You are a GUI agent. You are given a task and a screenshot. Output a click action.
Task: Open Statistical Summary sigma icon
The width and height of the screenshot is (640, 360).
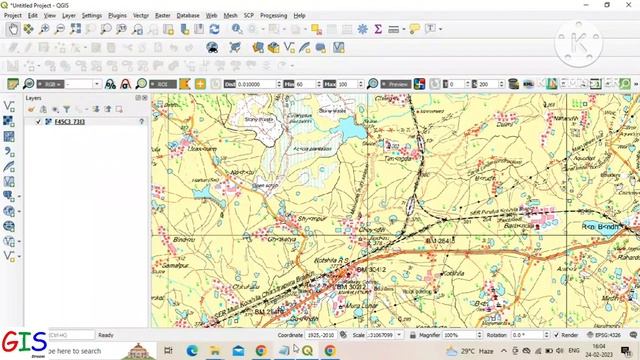pos(378,29)
